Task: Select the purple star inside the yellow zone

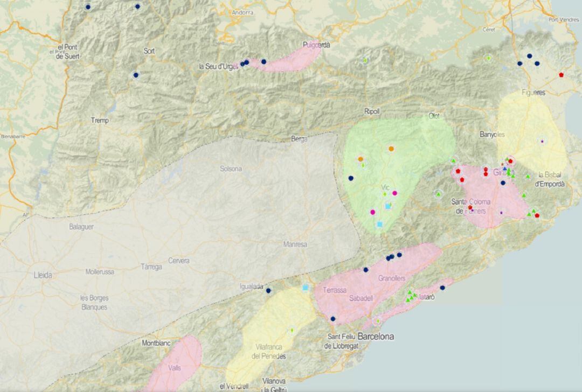Action: [542, 141]
